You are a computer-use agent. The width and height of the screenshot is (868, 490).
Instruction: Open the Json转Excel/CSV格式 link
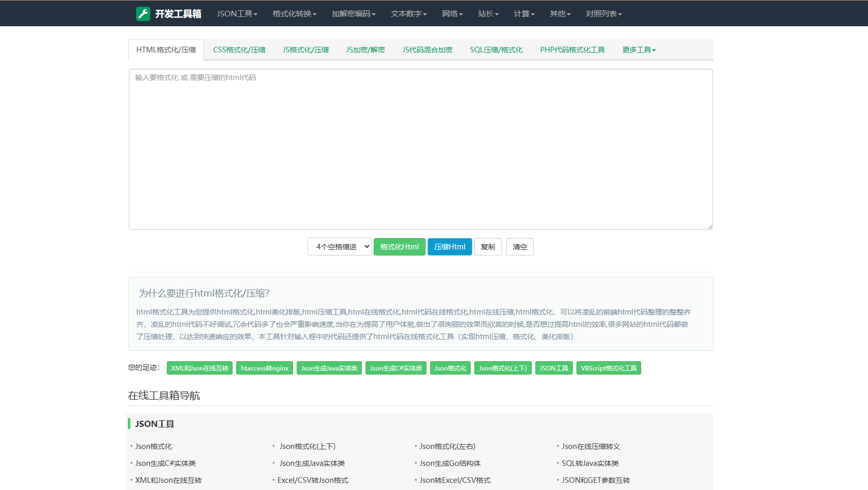[x=455, y=480]
